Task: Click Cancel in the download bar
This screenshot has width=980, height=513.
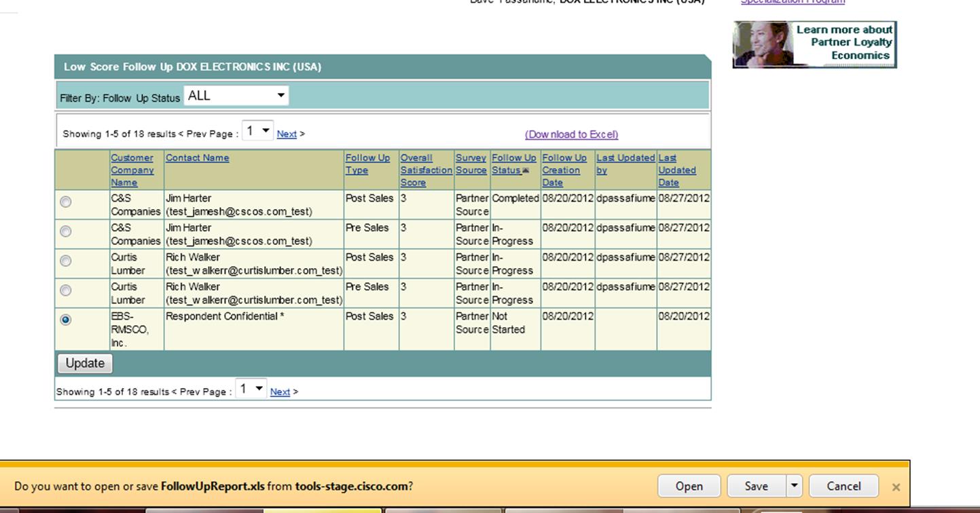Action: point(844,486)
